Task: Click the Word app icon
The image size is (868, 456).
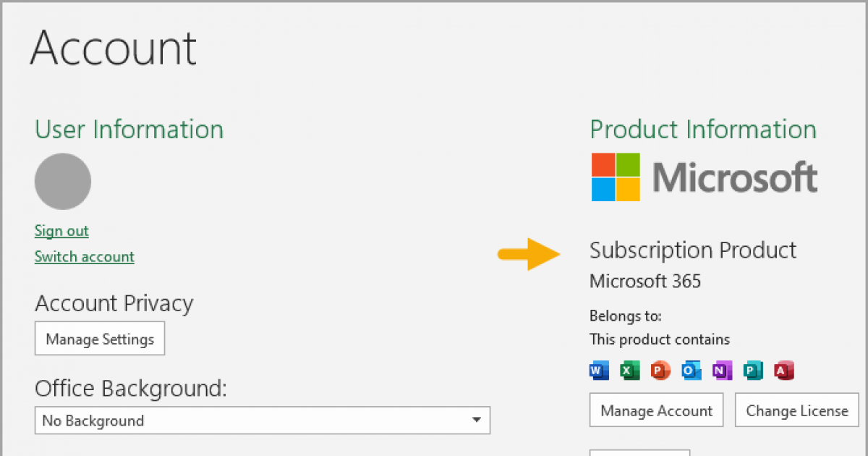Action: pos(600,371)
